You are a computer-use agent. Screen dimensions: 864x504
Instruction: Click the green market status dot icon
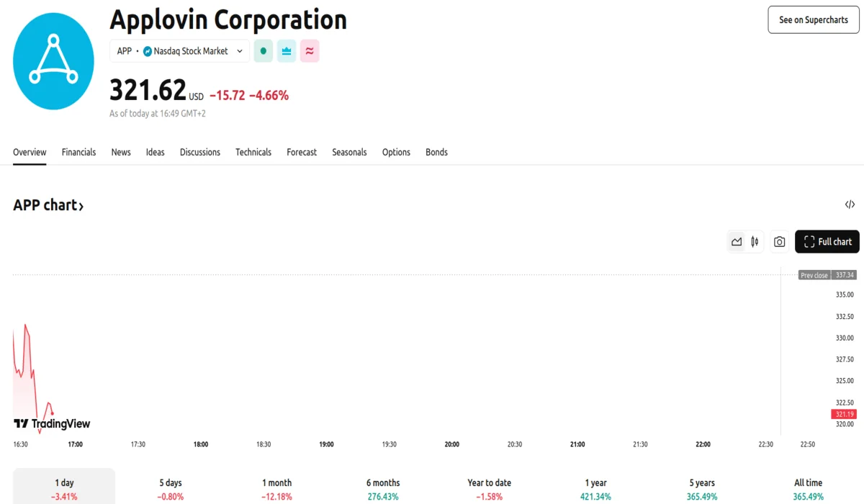pos(264,51)
